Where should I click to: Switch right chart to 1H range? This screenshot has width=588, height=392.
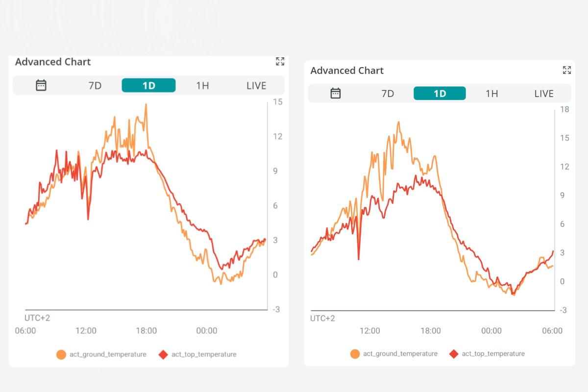click(491, 93)
